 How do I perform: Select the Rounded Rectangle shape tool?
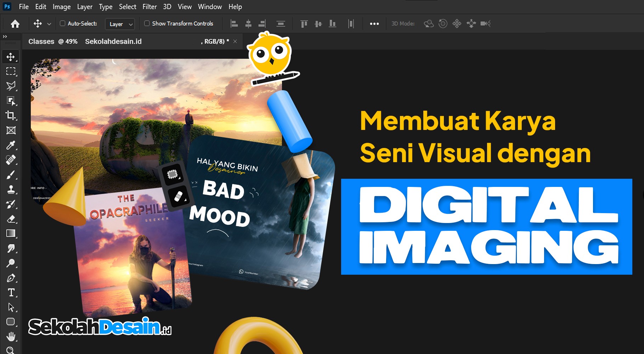[x=11, y=322]
